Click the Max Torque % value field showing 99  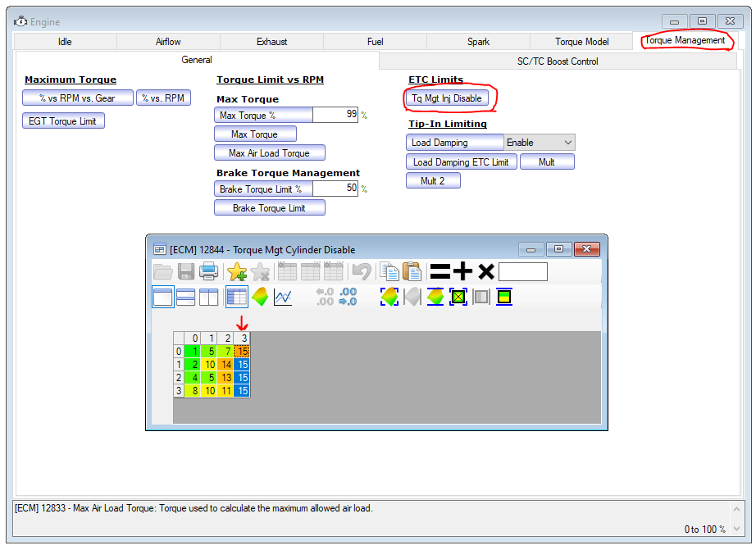click(335, 116)
